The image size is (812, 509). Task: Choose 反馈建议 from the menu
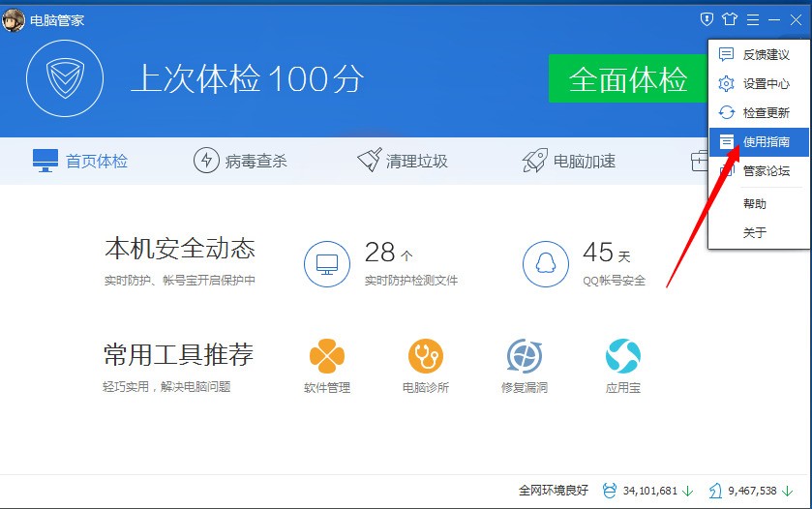pos(759,54)
